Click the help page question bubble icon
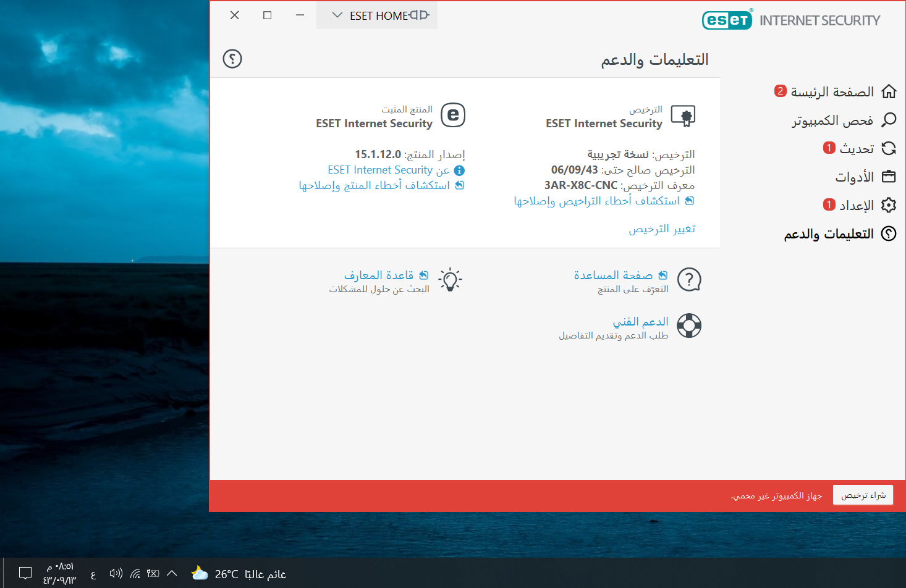Image resolution: width=906 pixels, height=588 pixels. click(x=689, y=280)
